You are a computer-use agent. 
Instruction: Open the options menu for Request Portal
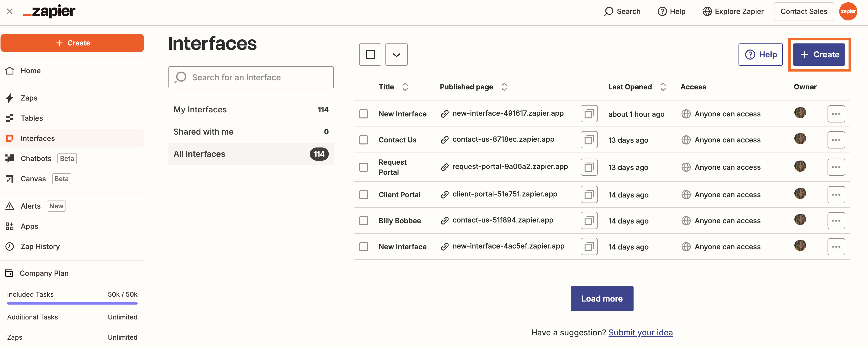pyautogui.click(x=836, y=167)
